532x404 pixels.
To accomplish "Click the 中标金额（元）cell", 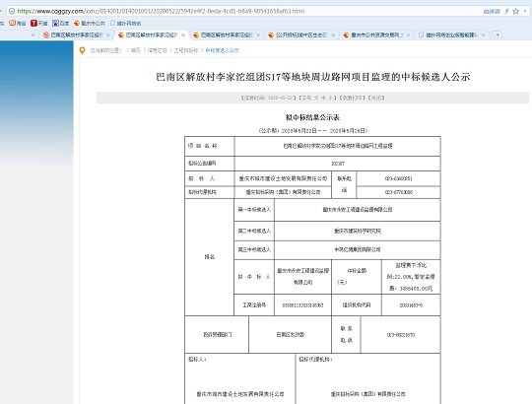I will point(357,277).
